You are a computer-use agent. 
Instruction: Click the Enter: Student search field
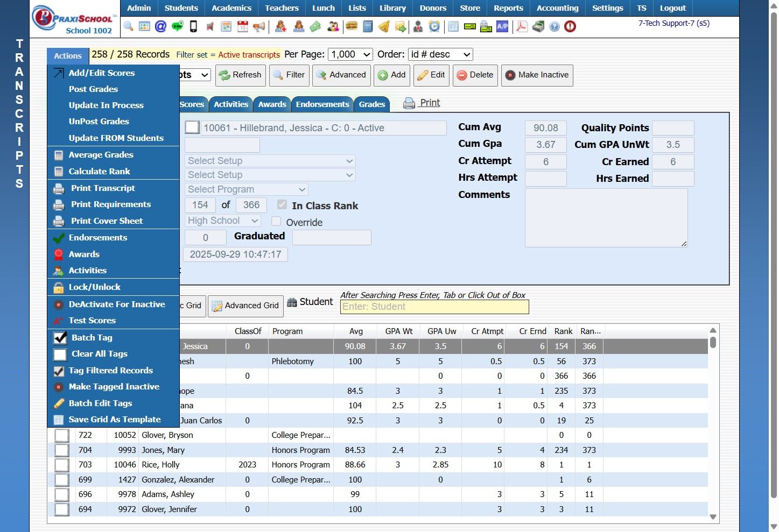pos(435,307)
